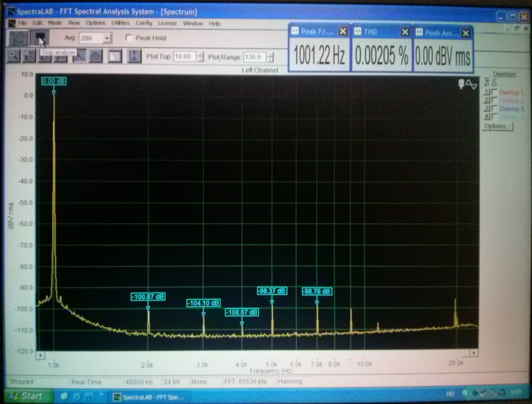Click the auto-range vertical scale icon

(x=134, y=56)
